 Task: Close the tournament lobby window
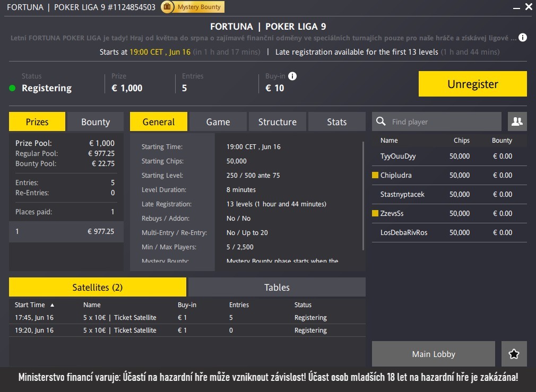click(529, 7)
